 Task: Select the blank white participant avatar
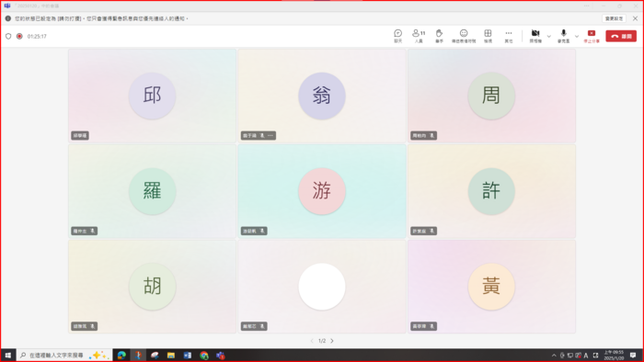322,286
